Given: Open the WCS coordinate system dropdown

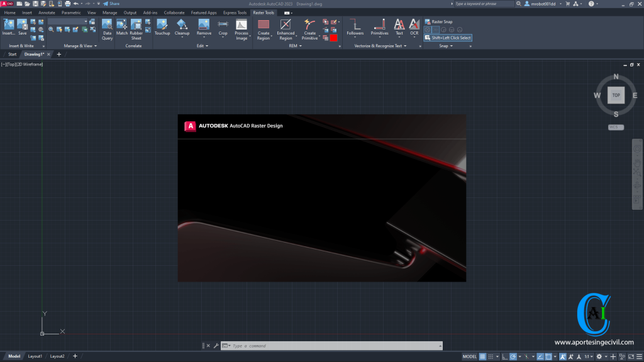Looking at the screenshot, I should click(x=616, y=127).
